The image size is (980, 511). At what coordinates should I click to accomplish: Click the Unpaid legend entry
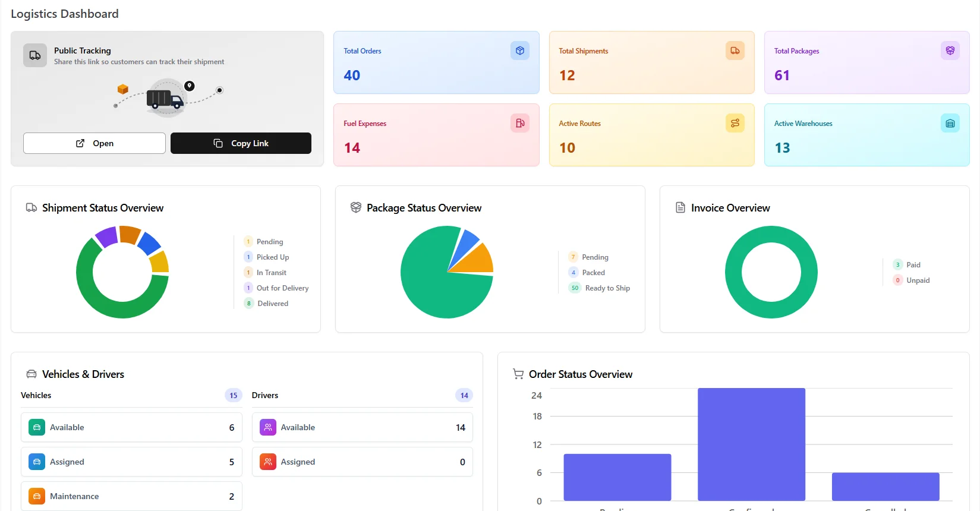pos(912,280)
